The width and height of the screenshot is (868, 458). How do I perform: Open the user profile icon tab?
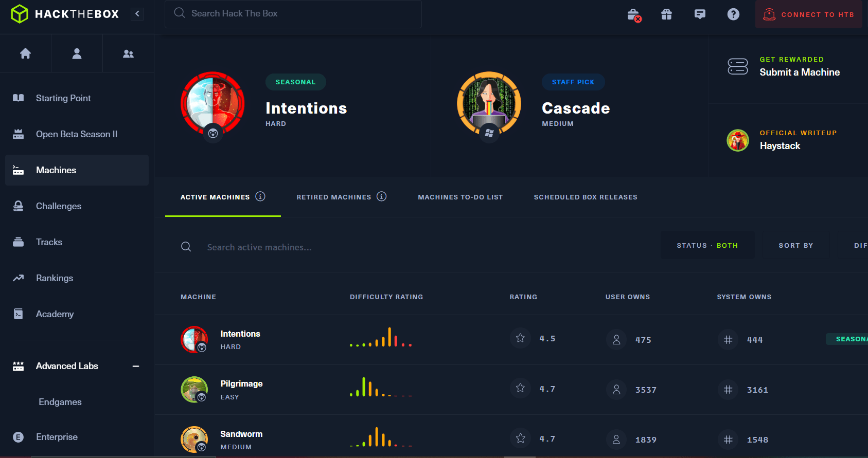[x=77, y=53]
